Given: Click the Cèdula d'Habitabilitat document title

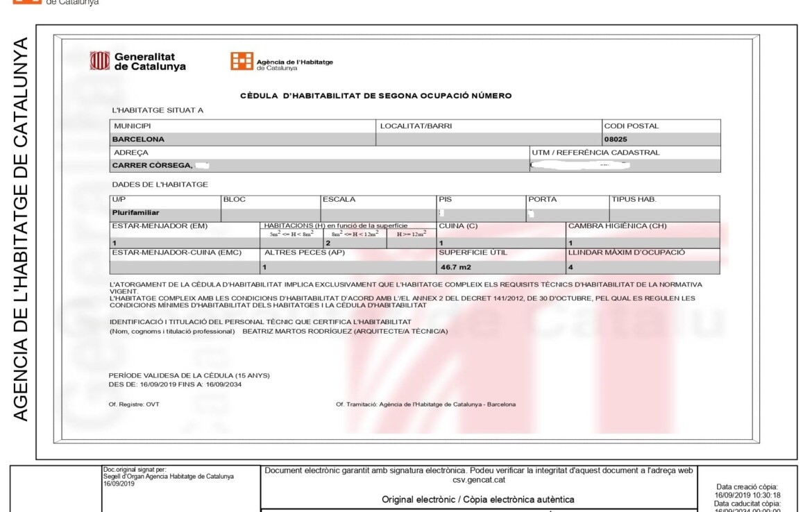Looking at the screenshot, I should pos(375,96).
